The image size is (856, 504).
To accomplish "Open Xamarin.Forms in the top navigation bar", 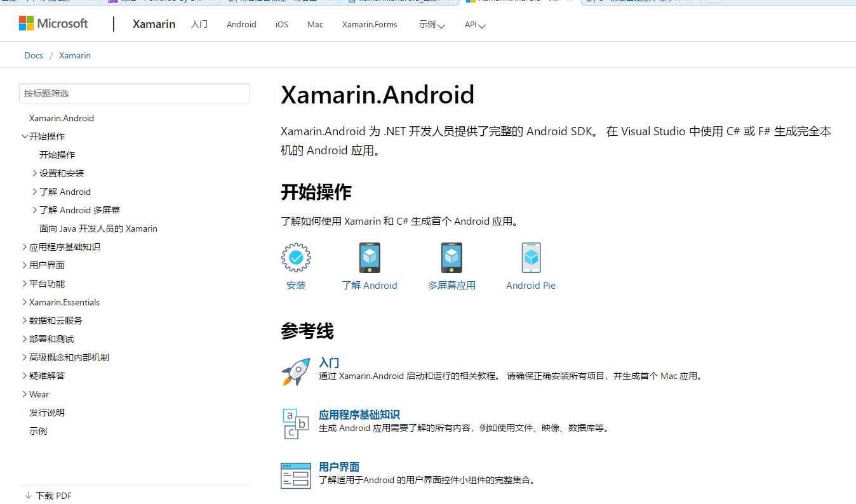I will 370,24.
